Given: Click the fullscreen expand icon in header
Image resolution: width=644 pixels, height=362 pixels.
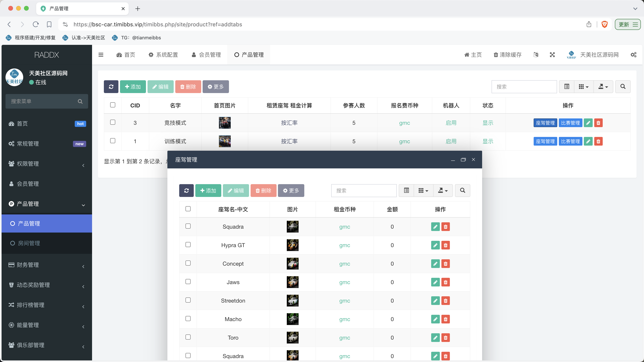Looking at the screenshot, I should pos(552,55).
